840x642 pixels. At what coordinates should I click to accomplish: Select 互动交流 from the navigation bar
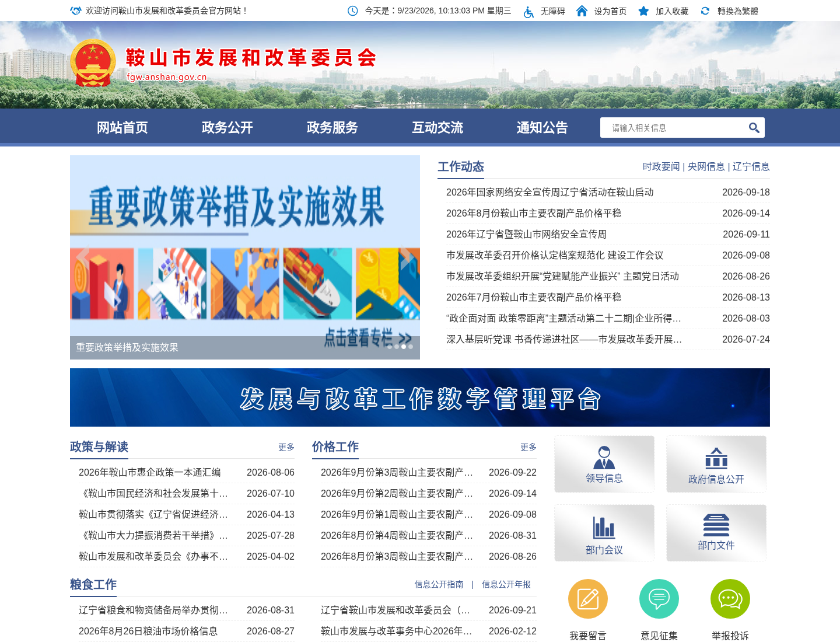437,127
